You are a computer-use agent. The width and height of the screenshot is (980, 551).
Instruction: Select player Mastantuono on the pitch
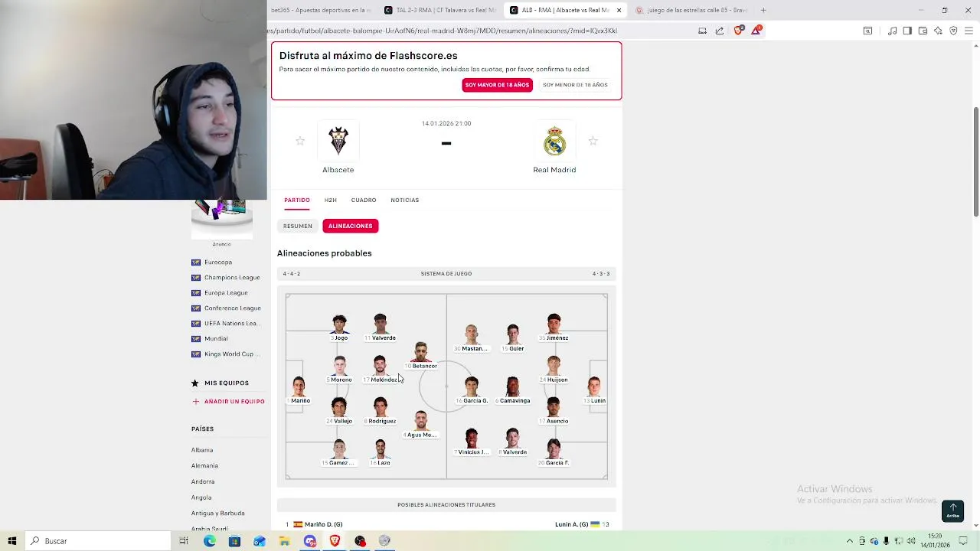[x=472, y=338]
